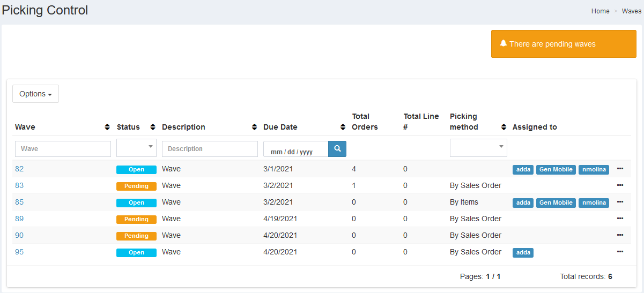Screen dimensions: 644x293
Task: Expand the Options dropdown button
Action: [35, 94]
